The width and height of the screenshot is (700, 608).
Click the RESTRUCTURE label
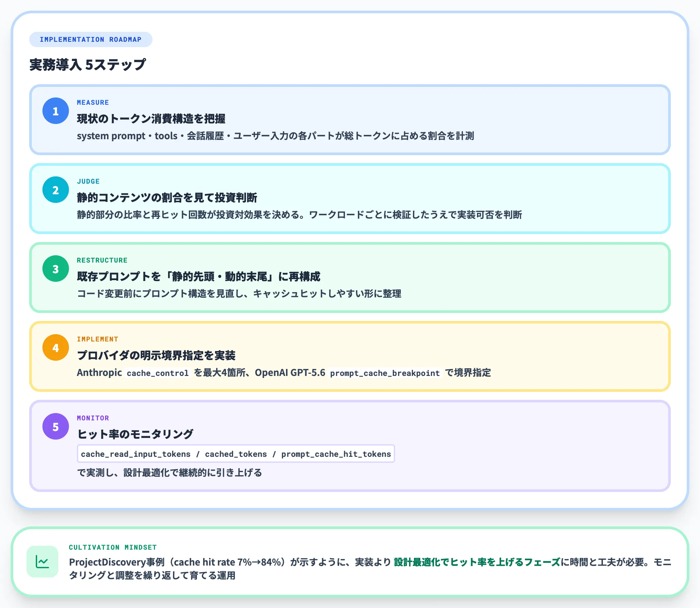[102, 260]
